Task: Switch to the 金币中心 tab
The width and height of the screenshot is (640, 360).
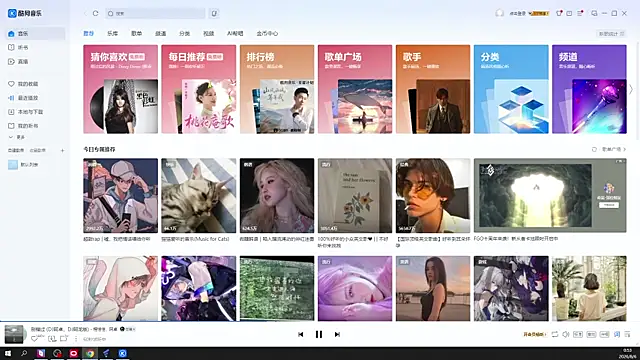Action: pos(267,33)
